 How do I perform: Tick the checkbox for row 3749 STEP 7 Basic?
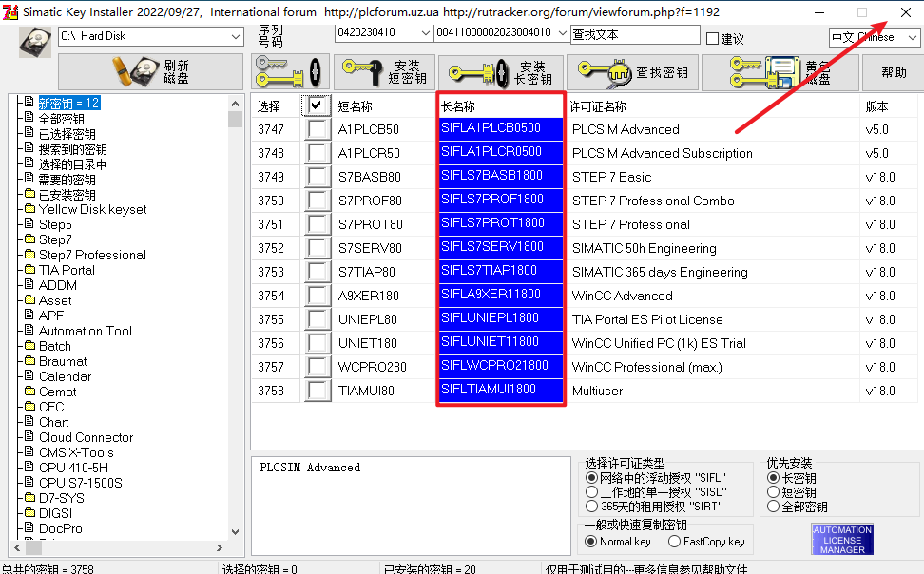click(318, 177)
